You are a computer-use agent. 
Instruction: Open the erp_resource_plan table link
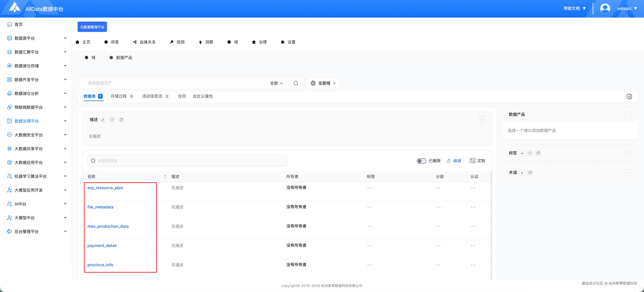click(x=105, y=188)
